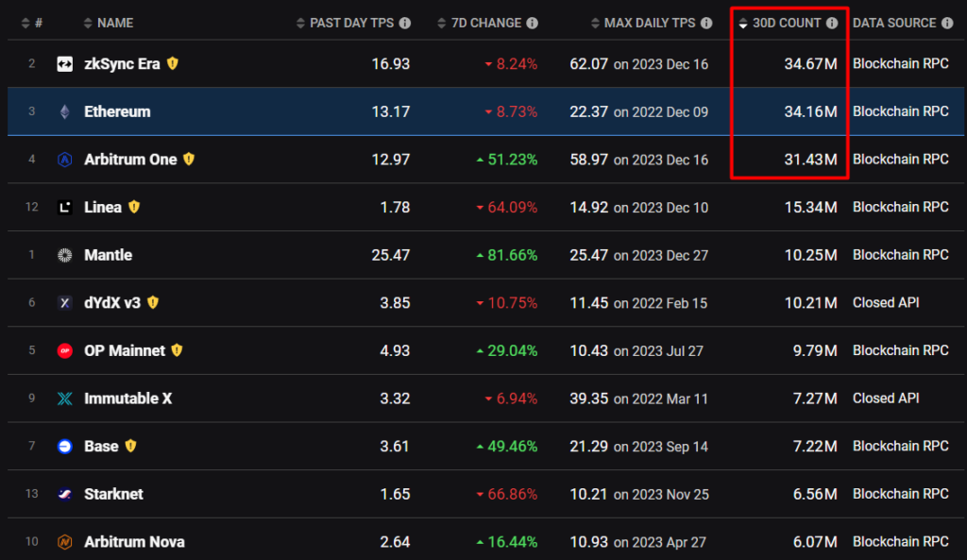The image size is (967, 560).
Task: Click the Mantle logo icon
Action: pos(64,255)
